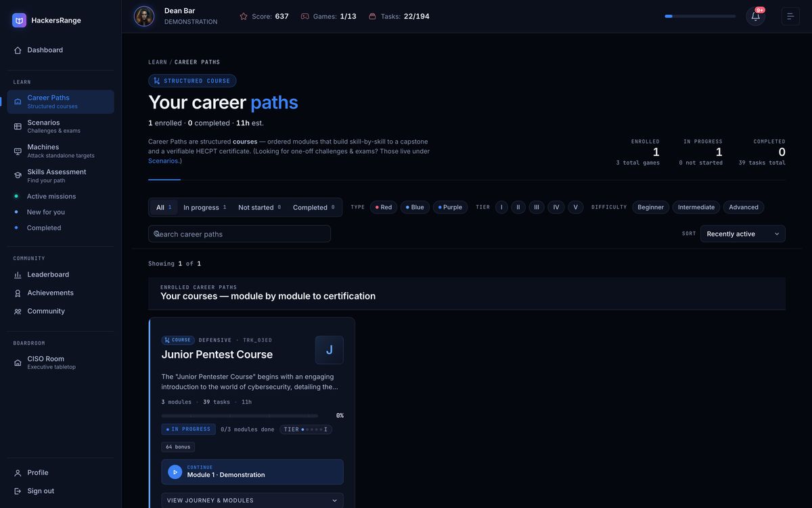Click the Tasks calendar icon

372,16
